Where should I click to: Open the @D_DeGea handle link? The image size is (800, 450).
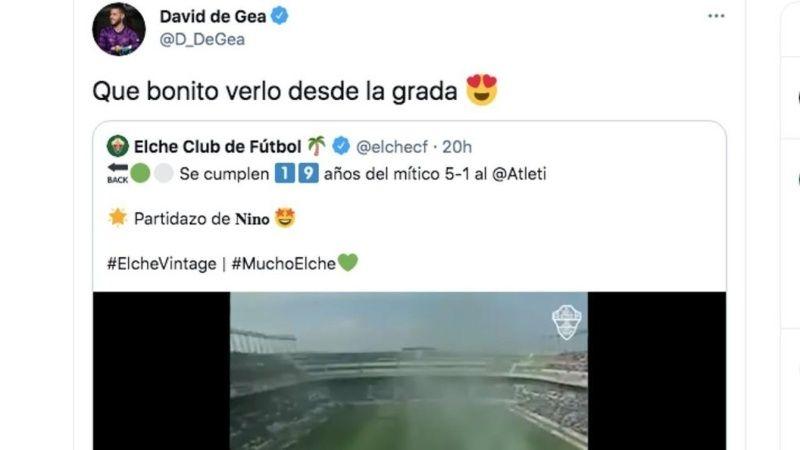[x=202, y=39]
